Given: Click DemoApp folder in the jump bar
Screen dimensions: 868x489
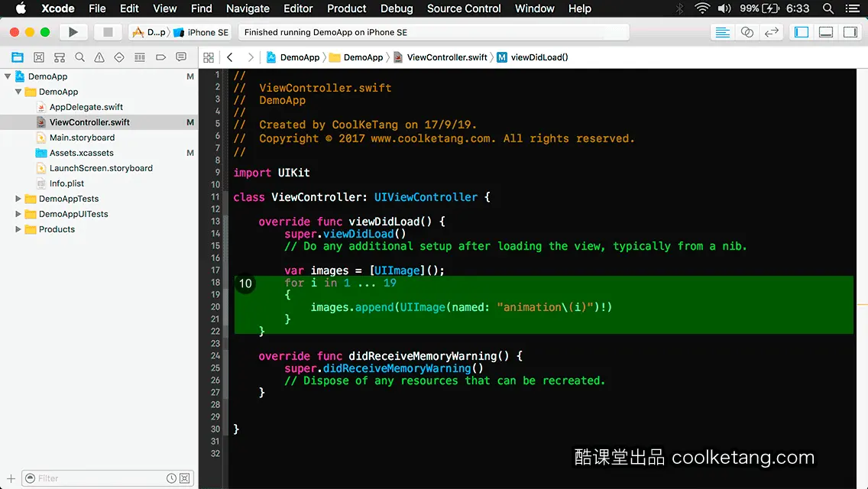Looking at the screenshot, I should tap(356, 57).
